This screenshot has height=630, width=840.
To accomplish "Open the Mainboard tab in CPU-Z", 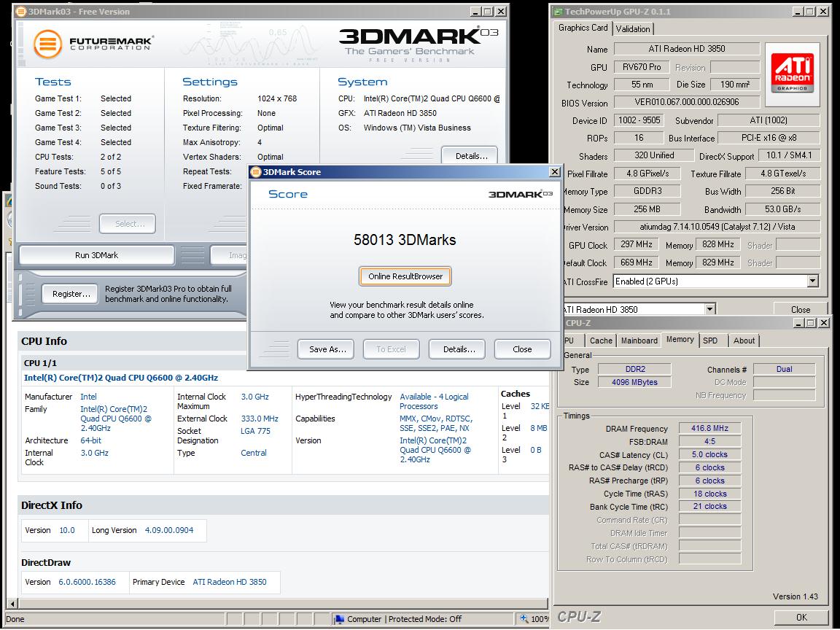I will pyautogui.click(x=639, y=341).
